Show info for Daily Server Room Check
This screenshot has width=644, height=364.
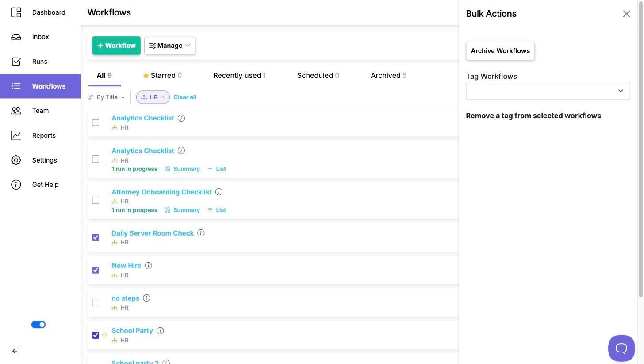201,233
